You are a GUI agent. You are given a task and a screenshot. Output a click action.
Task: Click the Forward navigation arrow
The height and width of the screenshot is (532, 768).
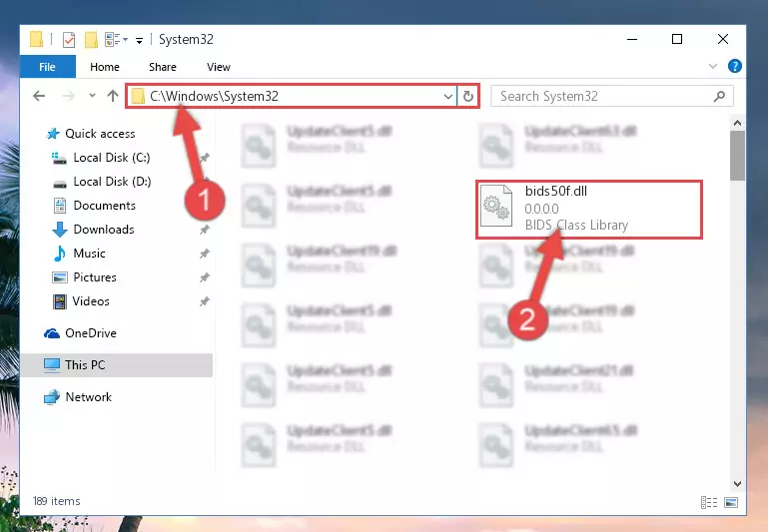pos(68,96)
